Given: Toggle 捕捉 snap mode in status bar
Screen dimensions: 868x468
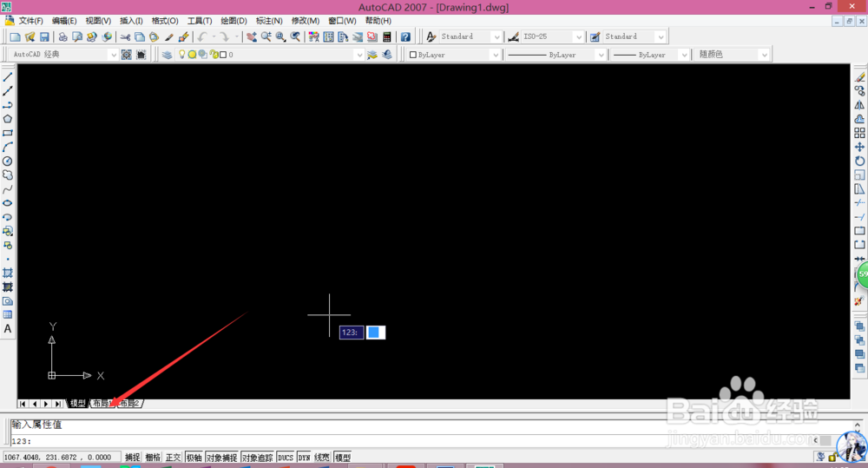Looking at the screenshot, I should (132, 458).
